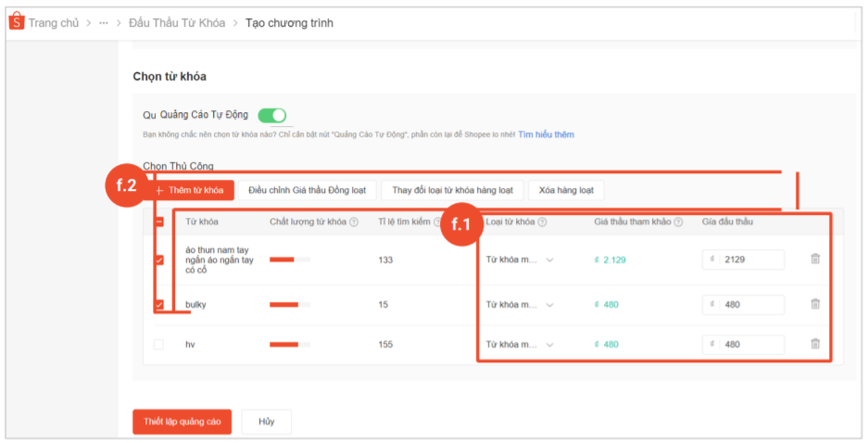Delete the hv keyword with trash icon
Screen dimensions: 868x443
[815, 344]
